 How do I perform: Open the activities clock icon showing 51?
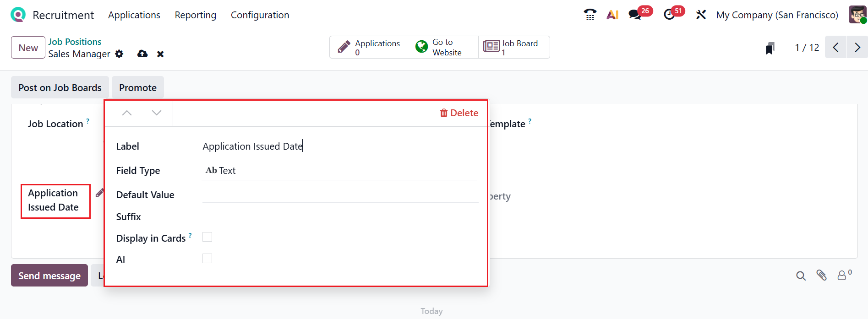(x=669, y=15)
